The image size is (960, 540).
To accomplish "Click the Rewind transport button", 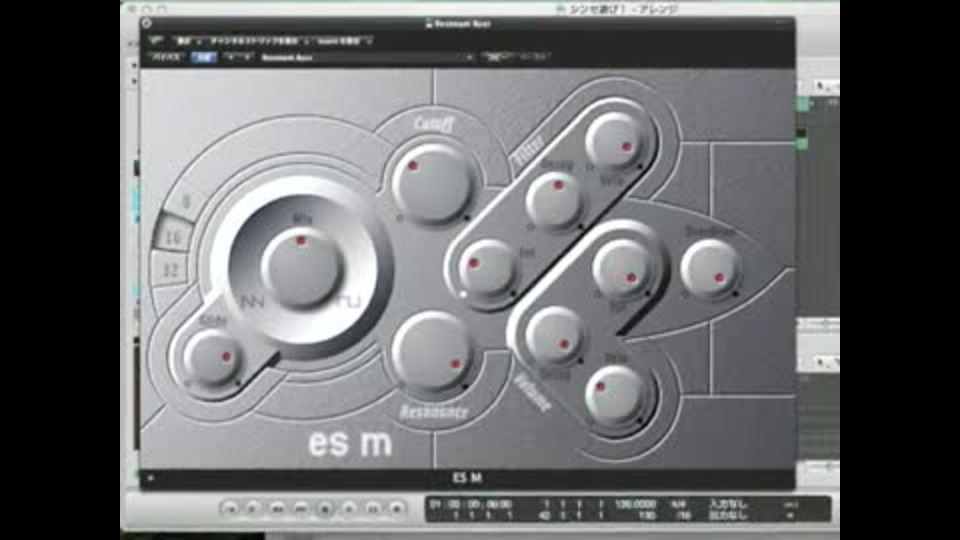I will (277, 508).
